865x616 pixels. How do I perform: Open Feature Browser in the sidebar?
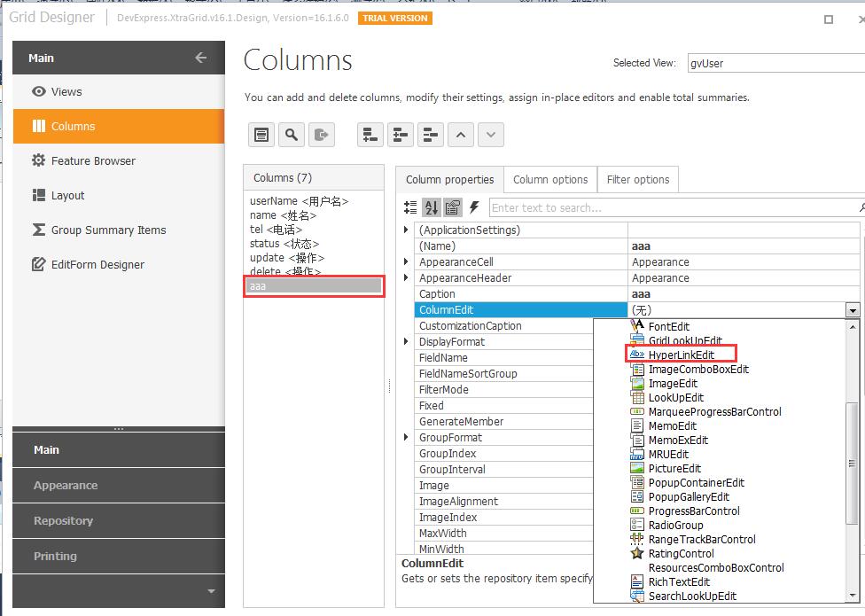click(119, 161)
